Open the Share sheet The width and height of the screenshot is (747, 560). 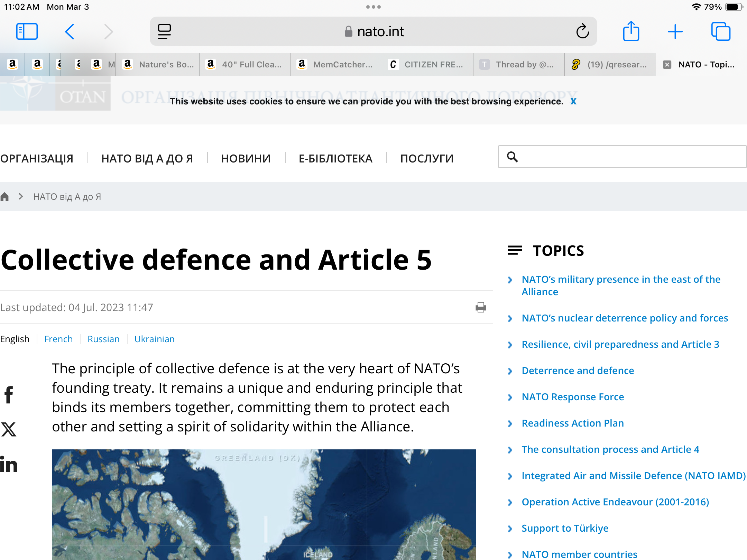click(631, 31)
